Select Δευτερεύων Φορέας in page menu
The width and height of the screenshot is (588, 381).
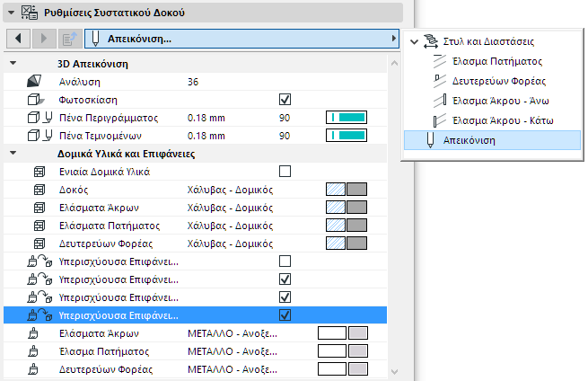[x=499, y=81]
